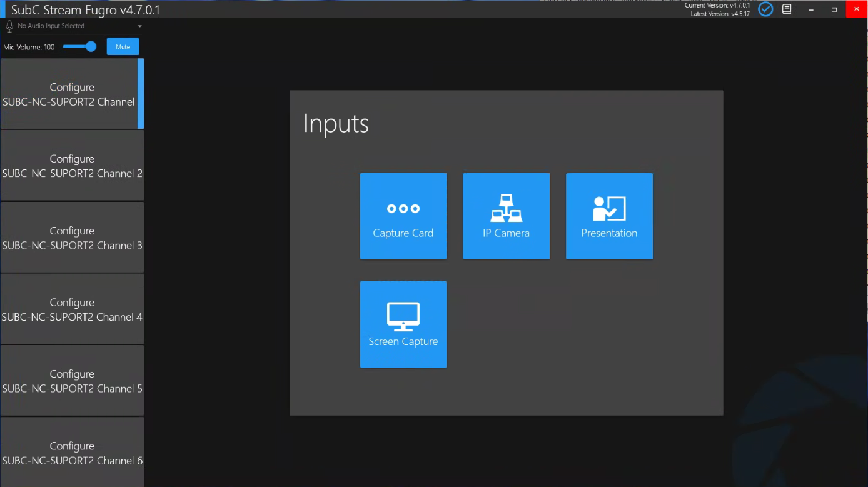This screenshot has width=868, height=487.
Task: Adjust the Mic Volume slider handle
Action: click(x=91, y=47)
